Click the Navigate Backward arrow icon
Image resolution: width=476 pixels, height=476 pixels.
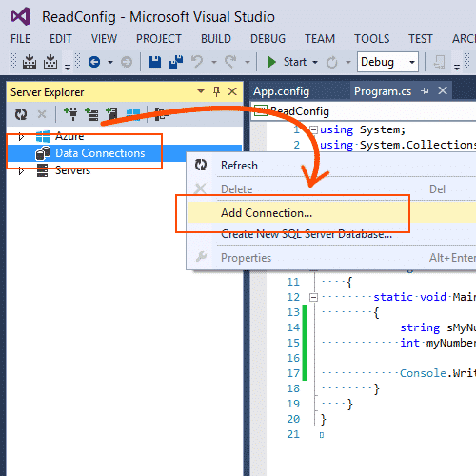pyautogui.click(x=94, y=62)
